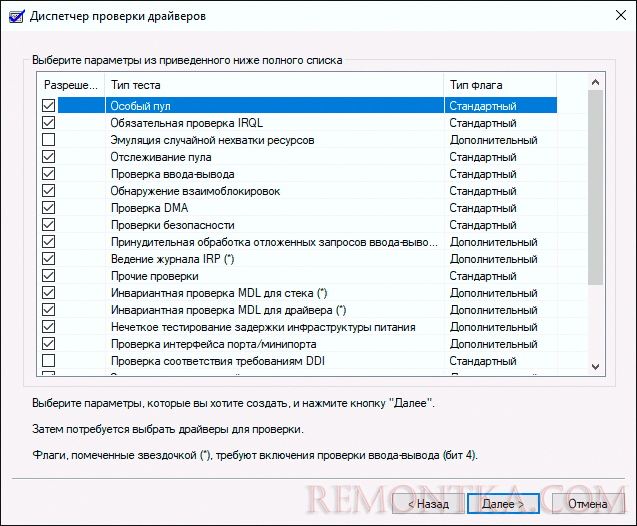Screen dimensions: 637x526
Task: Tick Проверка соответствия требованиям DDI checkbox
Action: (x=49, y=360)
